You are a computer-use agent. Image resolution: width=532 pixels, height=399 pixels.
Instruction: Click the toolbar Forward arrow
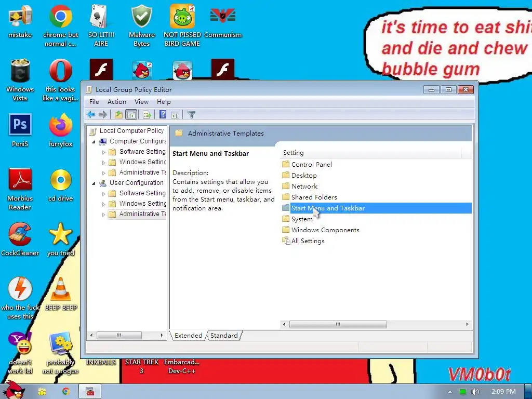(x=103, y=115)
